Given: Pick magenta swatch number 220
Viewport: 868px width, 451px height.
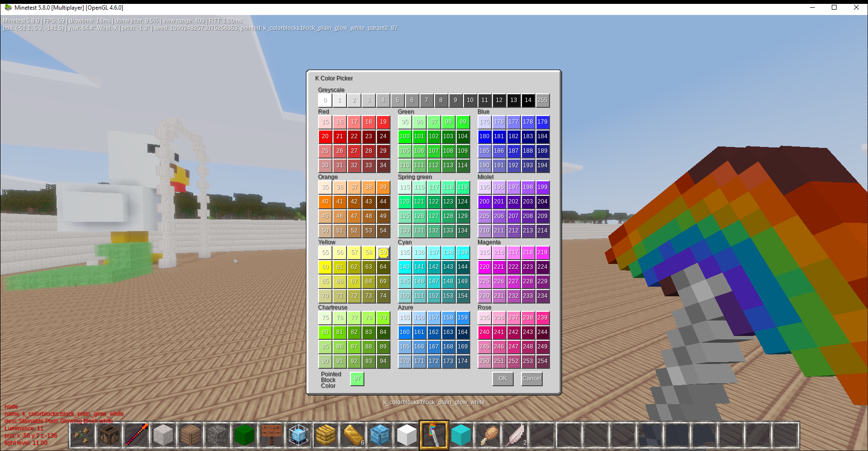Looking at the screenshot, I should point(484,267).
